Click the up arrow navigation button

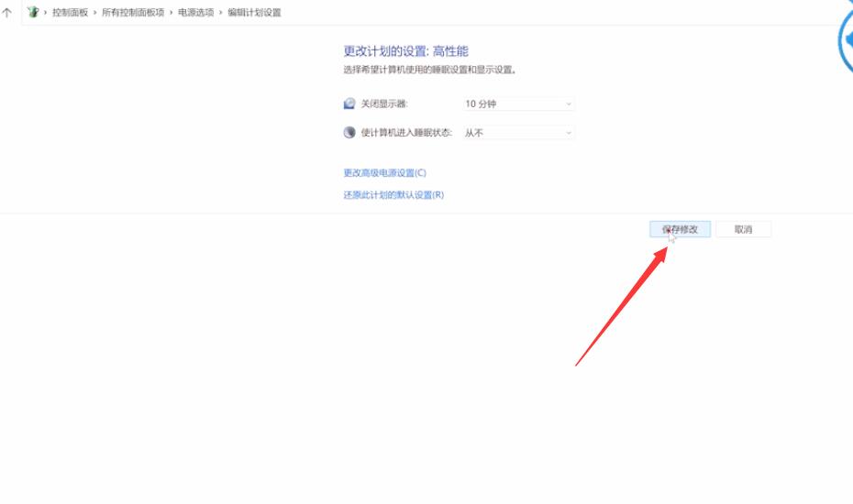[7, 13]
